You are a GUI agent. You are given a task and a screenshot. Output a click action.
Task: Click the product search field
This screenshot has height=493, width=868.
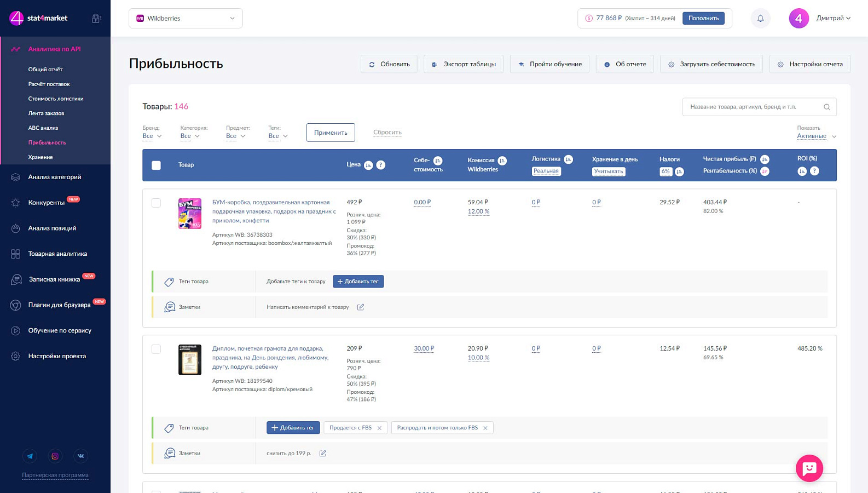click(759, 107)
